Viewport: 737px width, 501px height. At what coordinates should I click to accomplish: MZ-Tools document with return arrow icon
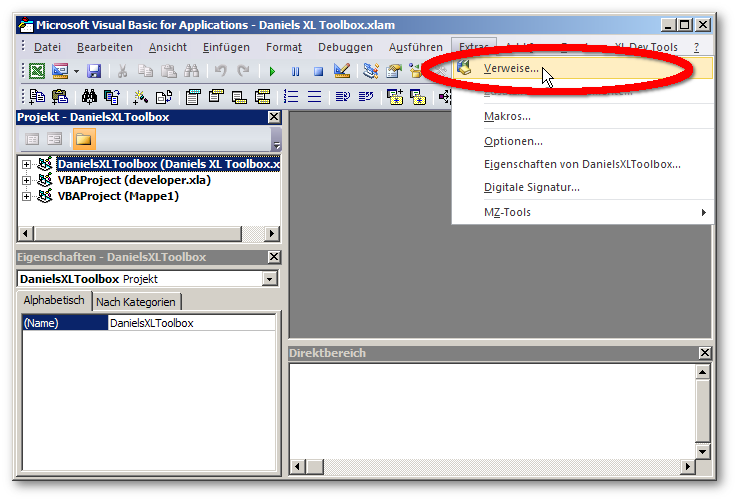(x=164, y=97)
